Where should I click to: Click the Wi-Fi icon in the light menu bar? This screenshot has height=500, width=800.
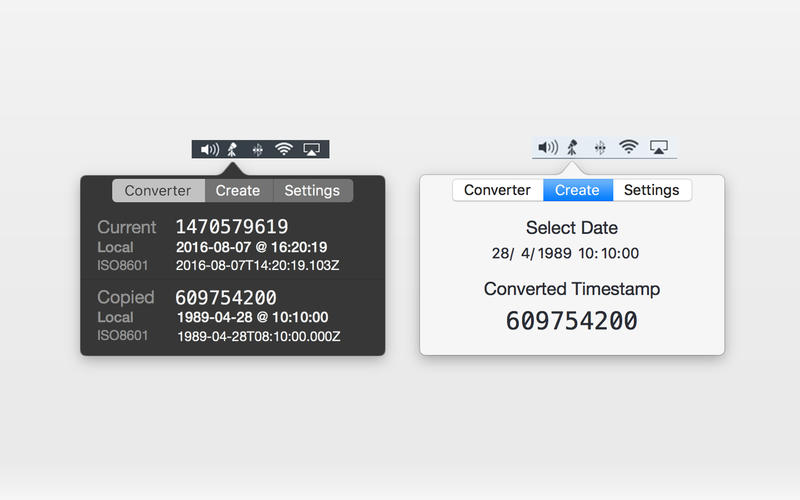[x=629, y=147]
